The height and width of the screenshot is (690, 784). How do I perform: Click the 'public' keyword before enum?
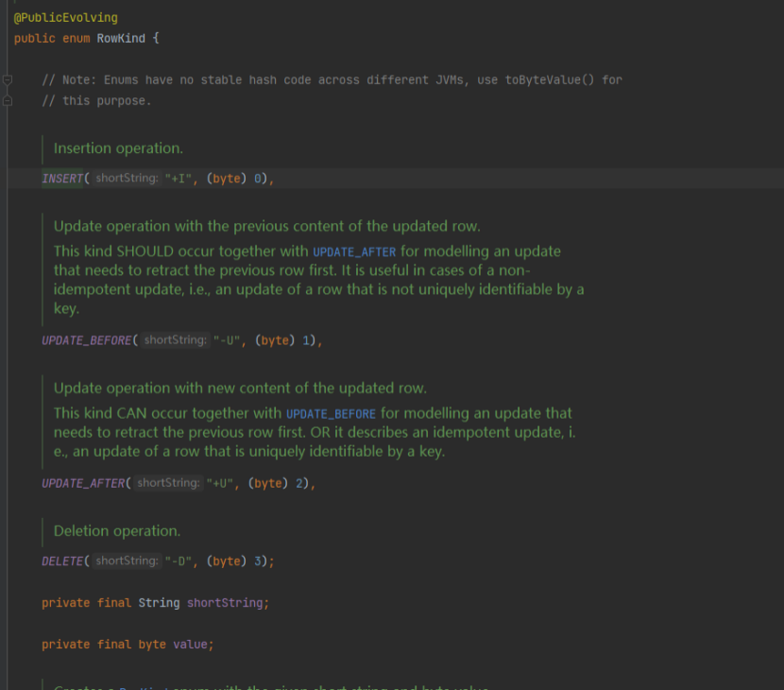[x=35, y=39]
